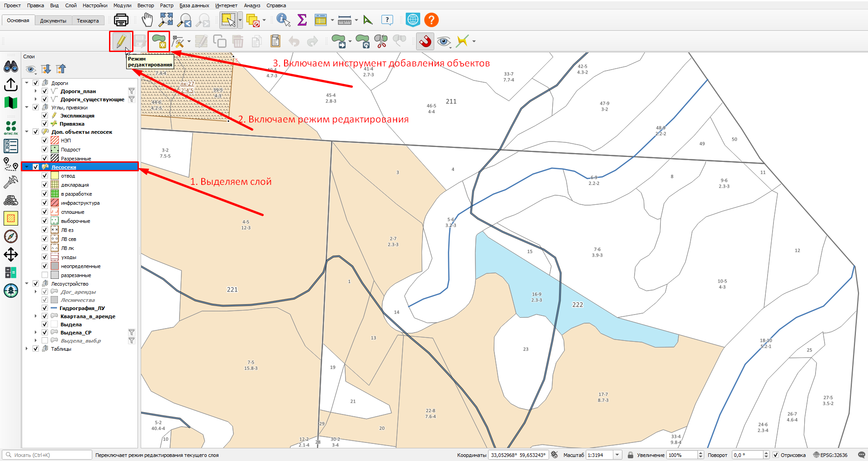Click the printer icon in toolbar
The image size is (868, 461).
coord(121,20)
